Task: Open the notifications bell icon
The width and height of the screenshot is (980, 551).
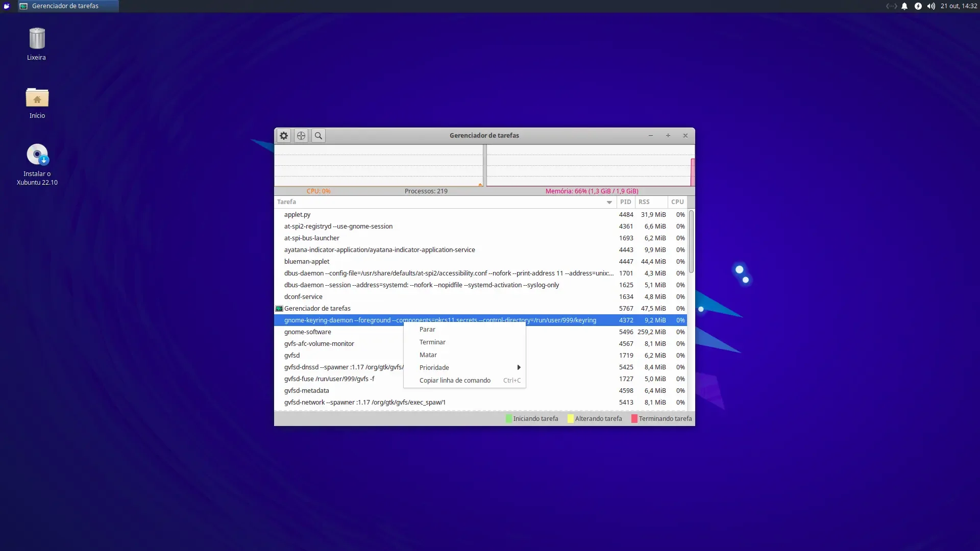Action: coord(904,6)
